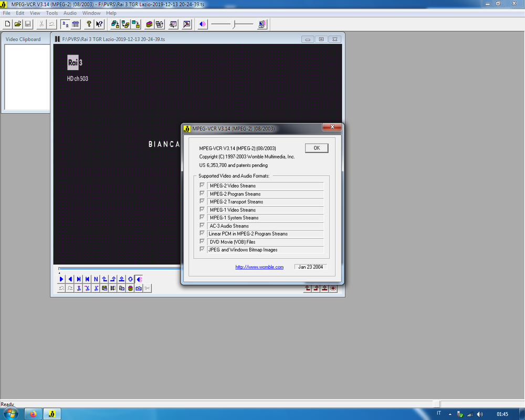Click the first red up-arrow marker button
This screenshot has width=525, height=420.
click(308, 288)
